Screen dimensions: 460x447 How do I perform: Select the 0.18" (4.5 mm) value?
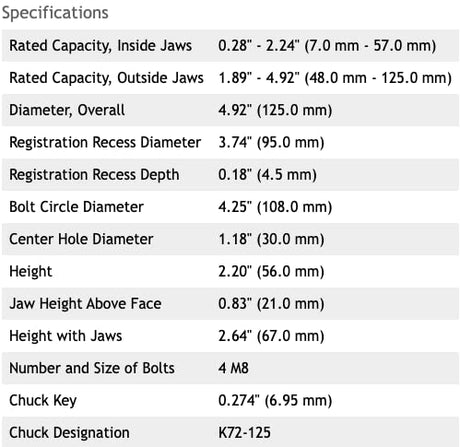pos(267,175)
